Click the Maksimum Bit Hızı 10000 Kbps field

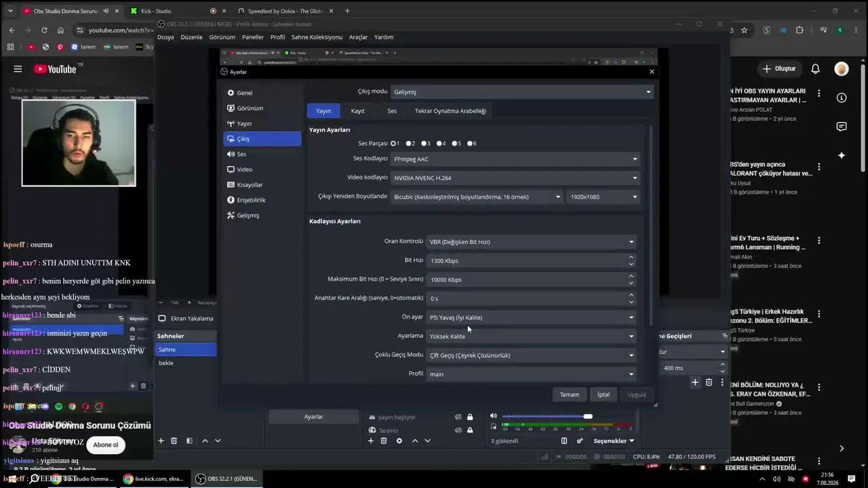(532, 279)
